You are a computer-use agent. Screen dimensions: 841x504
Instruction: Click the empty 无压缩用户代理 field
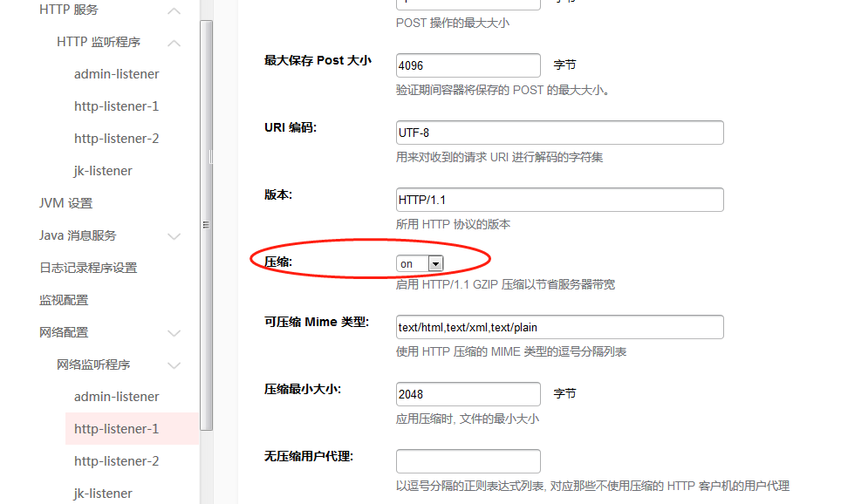[x=468, y=461]
